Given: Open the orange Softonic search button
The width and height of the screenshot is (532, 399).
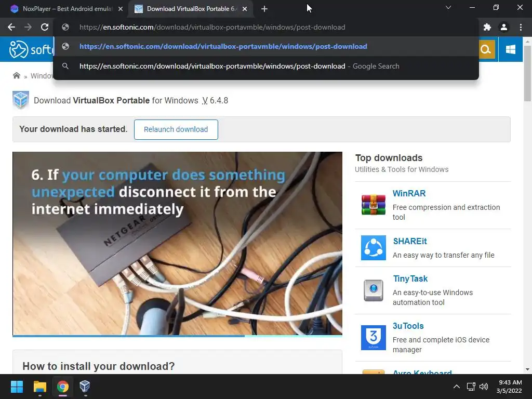Looking at the screenshot, I should [486, 49].
